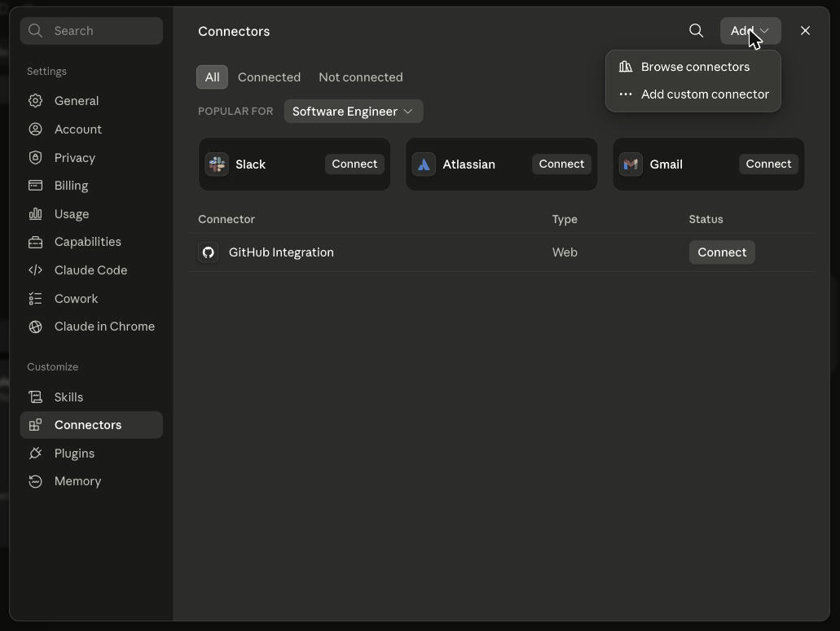Image resolution: width=840 pixels, height=631 pixels.
Task: Open Cowork settings
Action: click(91, 298)
